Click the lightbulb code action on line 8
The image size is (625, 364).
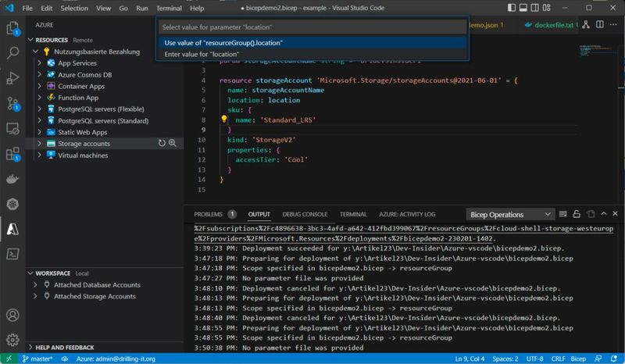224,119
